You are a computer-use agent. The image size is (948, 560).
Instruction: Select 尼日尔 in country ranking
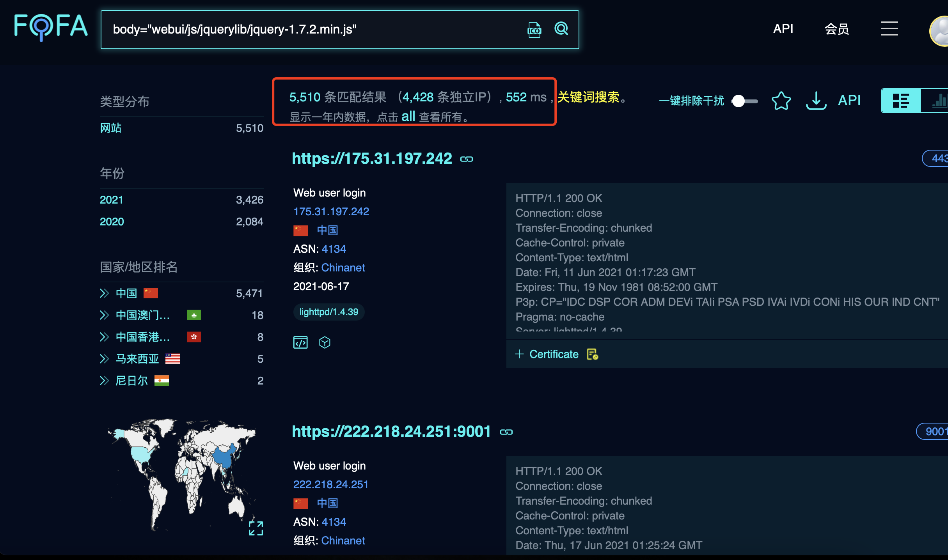[x=132, y=381]
